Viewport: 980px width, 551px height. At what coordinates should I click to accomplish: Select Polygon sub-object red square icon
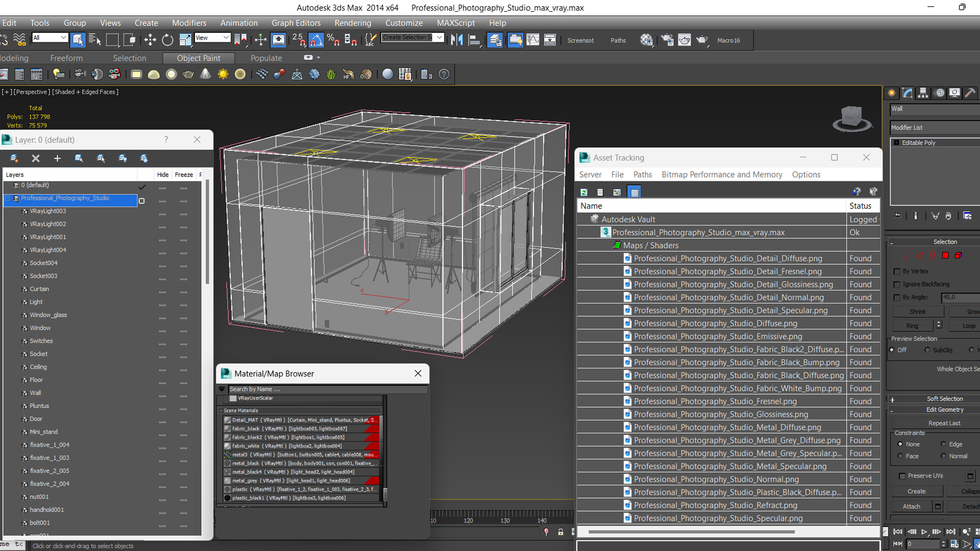(x=945, y=255)
